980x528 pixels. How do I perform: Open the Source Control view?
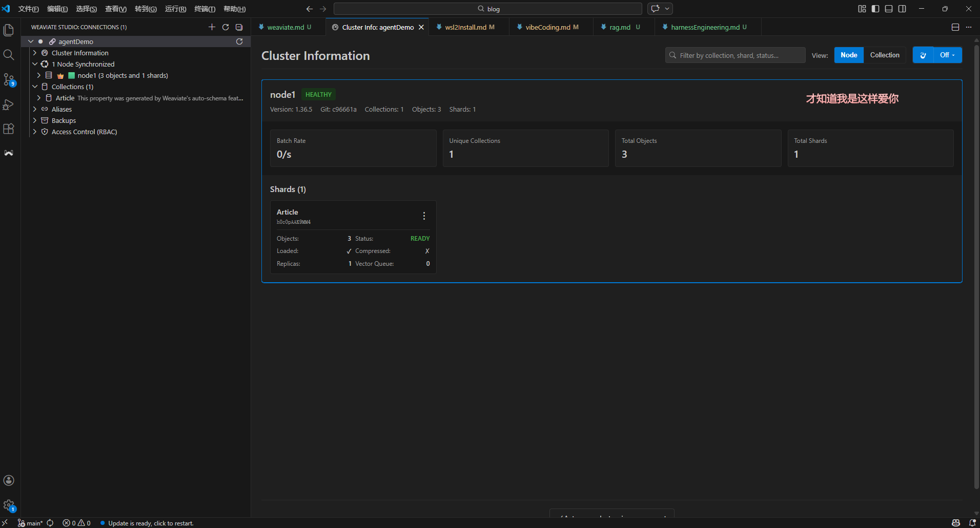[9, 79]
